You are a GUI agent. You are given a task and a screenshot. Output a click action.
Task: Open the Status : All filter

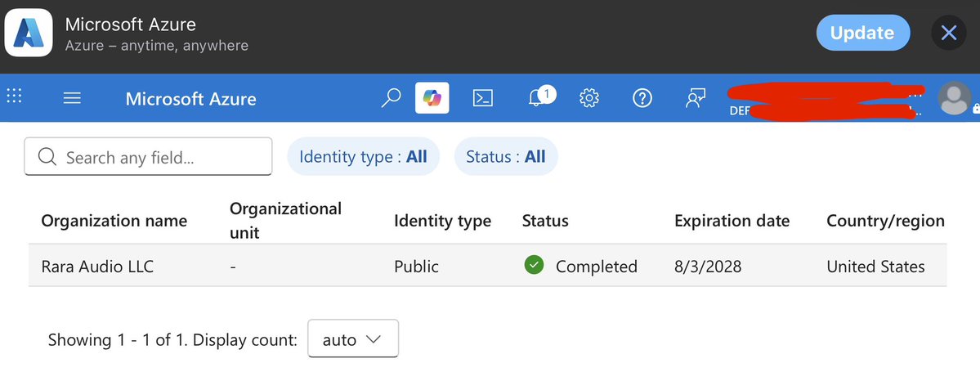pyautogui.click(x=506, y=156)
